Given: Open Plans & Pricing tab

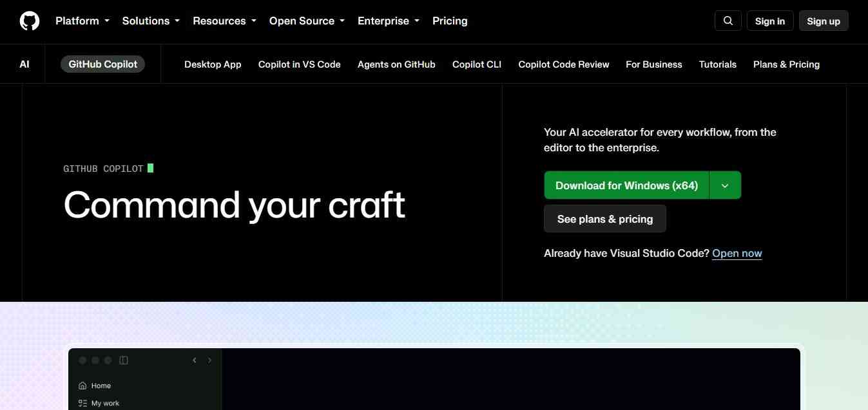Looking at the screenshot, I should pyautogui.click(x=786, y=64).
